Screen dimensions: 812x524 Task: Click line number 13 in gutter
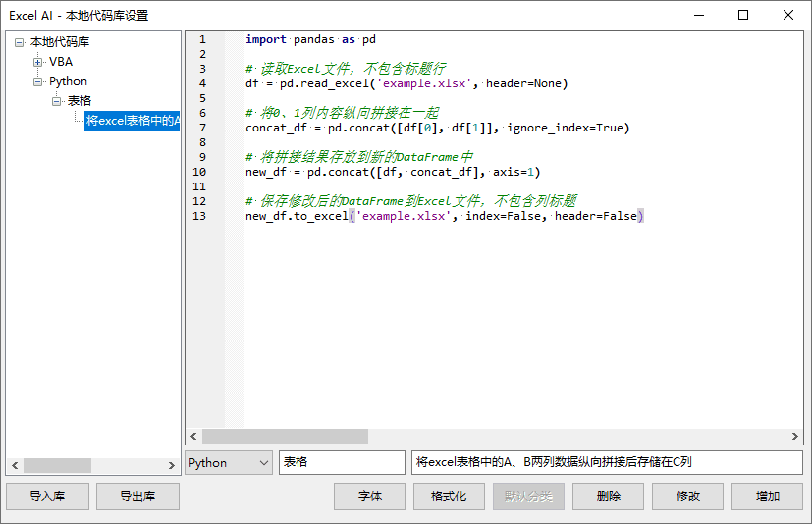pos(199,216)
